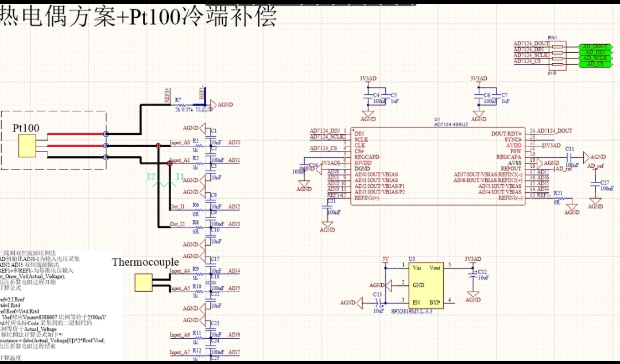Click 'AIN2' net label right of R6

tap(234, 207)
